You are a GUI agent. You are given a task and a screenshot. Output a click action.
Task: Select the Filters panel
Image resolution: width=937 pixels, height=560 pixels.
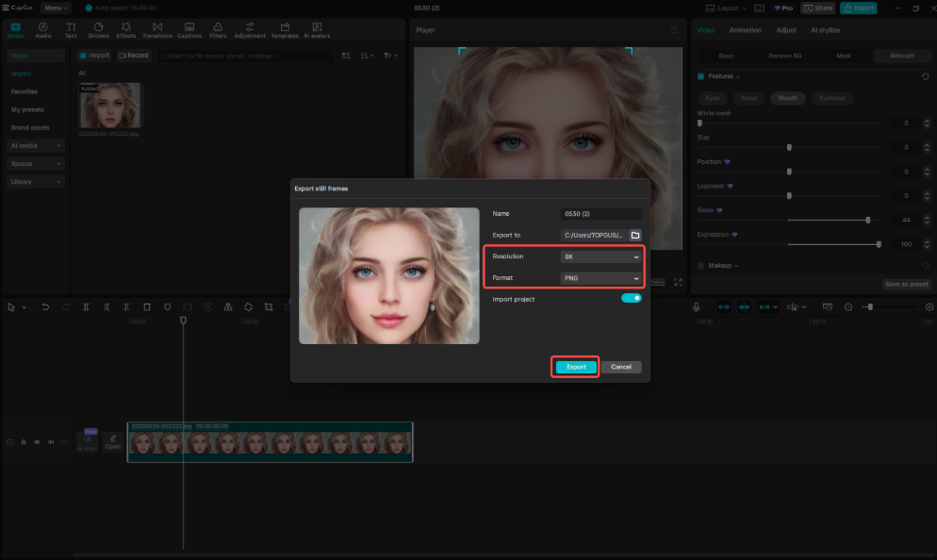point(217,29)
